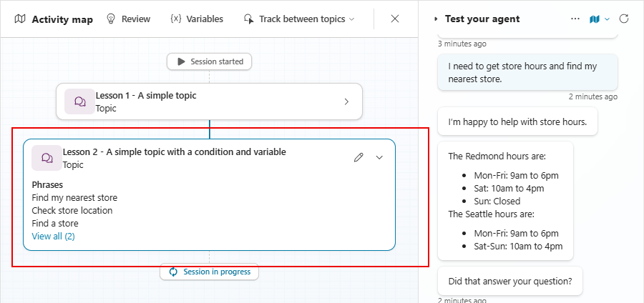Toggle the activity map icon in test panel
Viewport: 644px width, 303px height.
coord(595,19)
